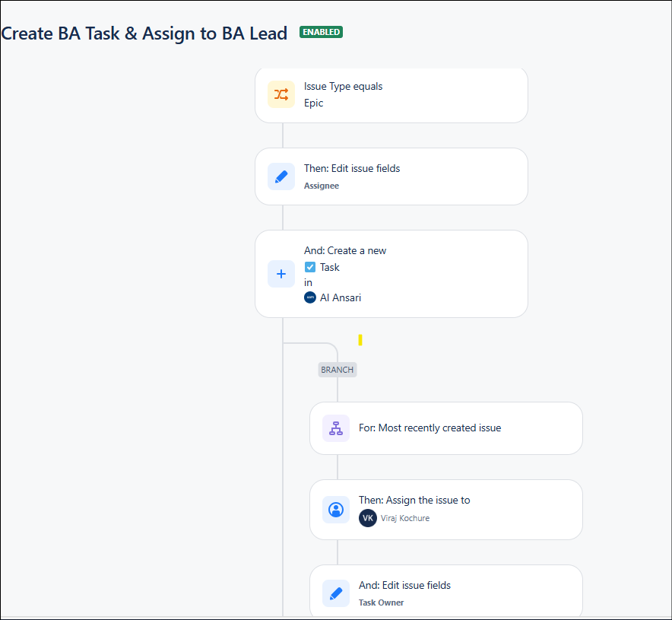Click the Epic value text
Screen dimensions: 672x620
[313, 103]
